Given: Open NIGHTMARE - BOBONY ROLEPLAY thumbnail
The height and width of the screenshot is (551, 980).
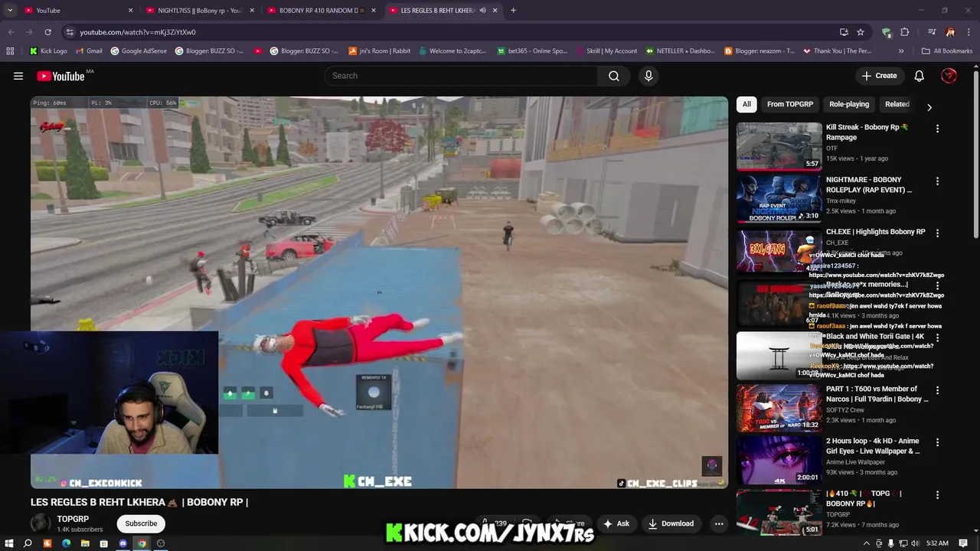Looking at the screenshot, I should (x=779, y=198).
